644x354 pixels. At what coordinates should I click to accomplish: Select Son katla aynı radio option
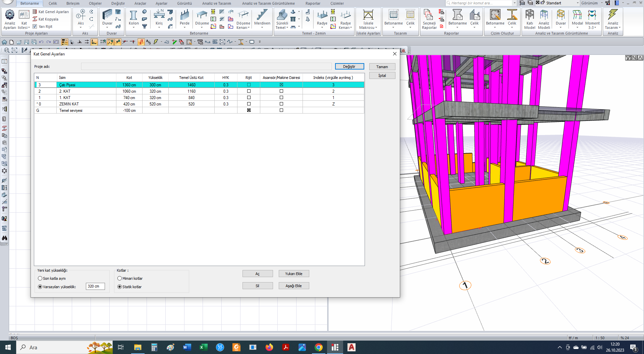40,278
